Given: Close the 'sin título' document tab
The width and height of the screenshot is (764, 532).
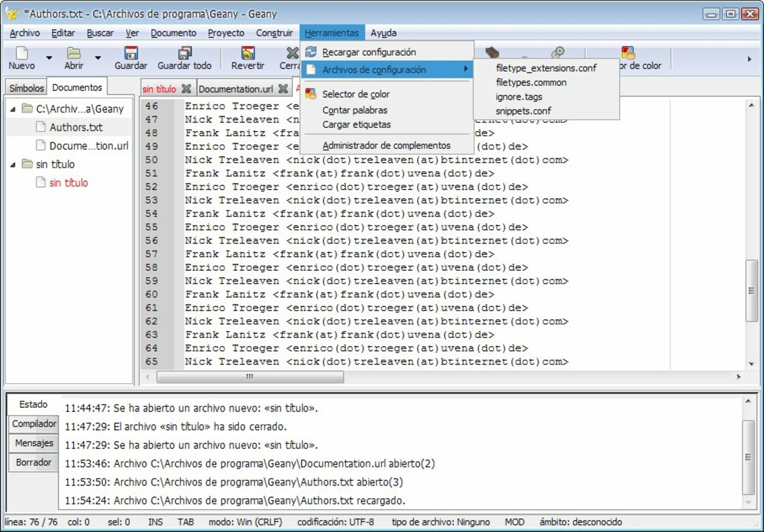Looking at the screenshot, I should (186, 88).
